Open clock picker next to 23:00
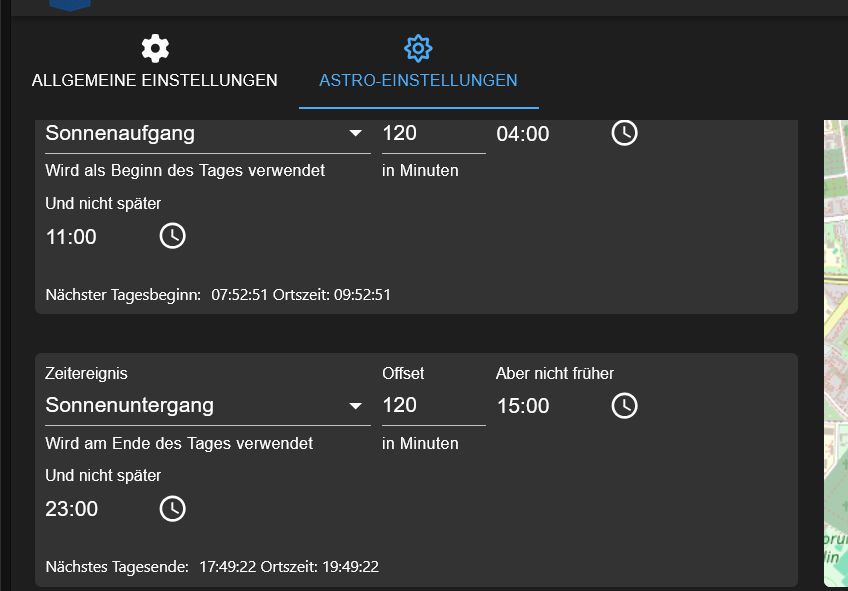The image size is (848, 591). coord(173,509)
